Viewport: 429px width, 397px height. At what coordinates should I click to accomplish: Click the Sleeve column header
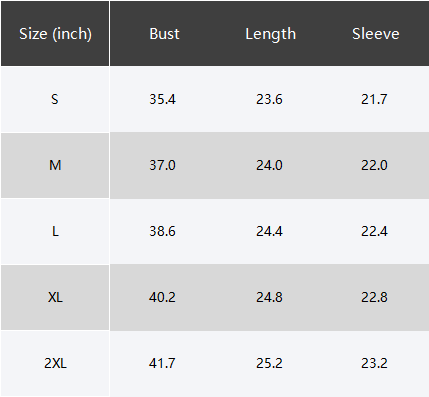pyautogui.click(x=376, y=34)
